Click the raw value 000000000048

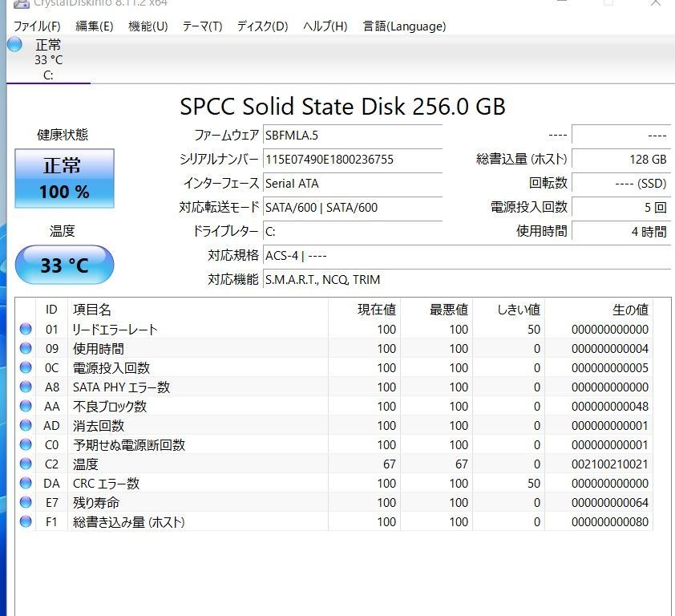point(609,406)
